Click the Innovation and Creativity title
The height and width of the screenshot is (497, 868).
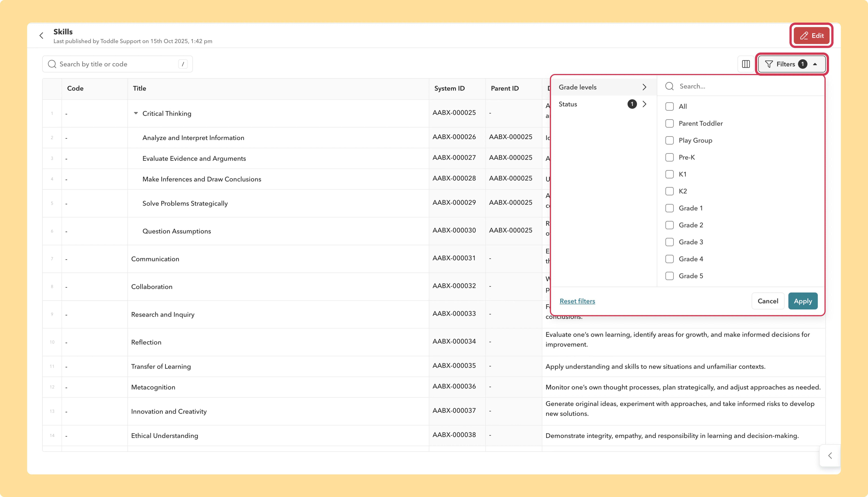169,412
